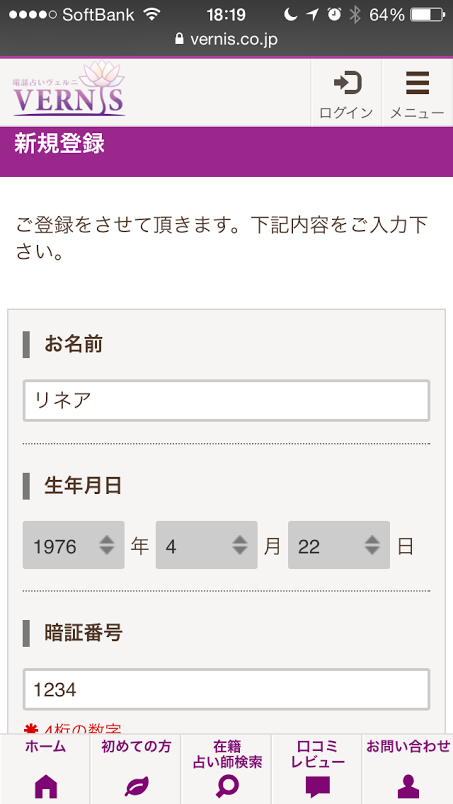Tap the vernis.co.jp address bar
The width and height of the screenshot is (453, 804).
pos(226,39)
